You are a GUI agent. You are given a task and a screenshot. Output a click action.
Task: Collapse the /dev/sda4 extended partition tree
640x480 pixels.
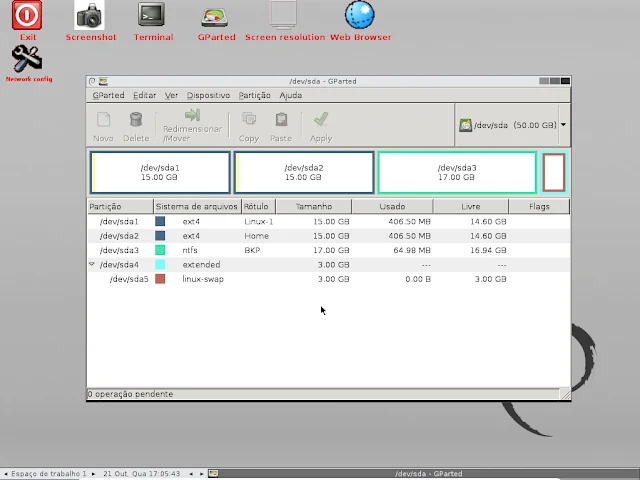click(x=92, y=264)
